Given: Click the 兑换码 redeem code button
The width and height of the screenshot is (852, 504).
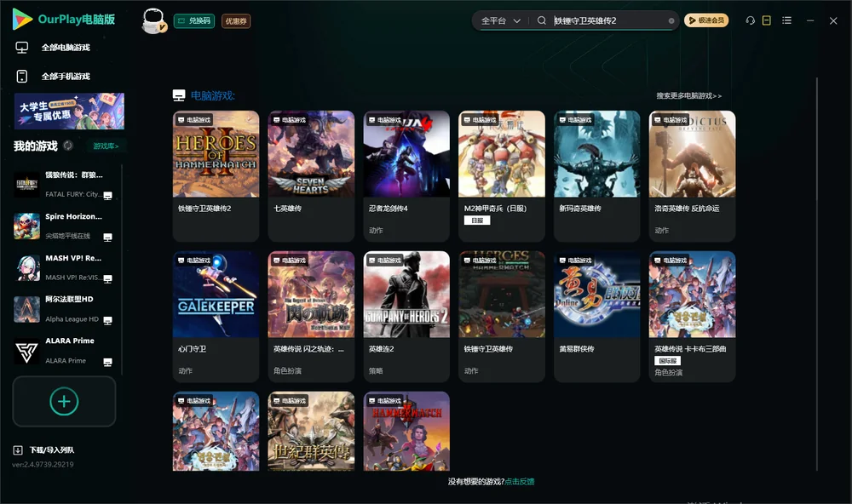Looking at the screenshot, I should coord(194,21).
